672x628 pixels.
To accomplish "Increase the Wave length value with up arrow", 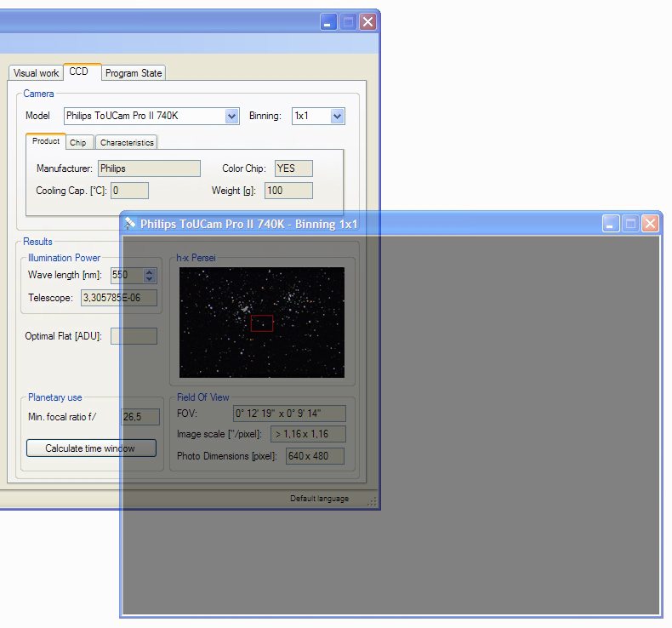I will [149, 271].
